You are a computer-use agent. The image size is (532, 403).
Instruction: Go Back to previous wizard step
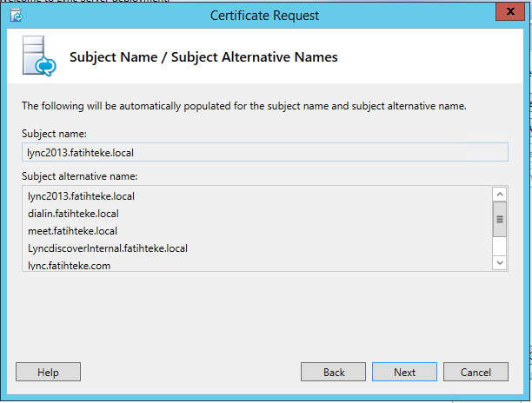pyautogui.click(x=333, y=372)
